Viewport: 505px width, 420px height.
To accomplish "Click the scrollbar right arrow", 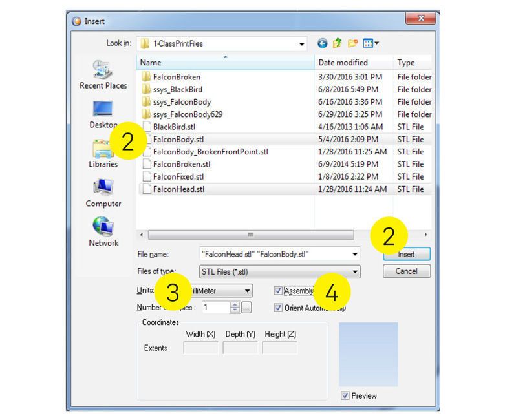I will [x=425, y=235].
